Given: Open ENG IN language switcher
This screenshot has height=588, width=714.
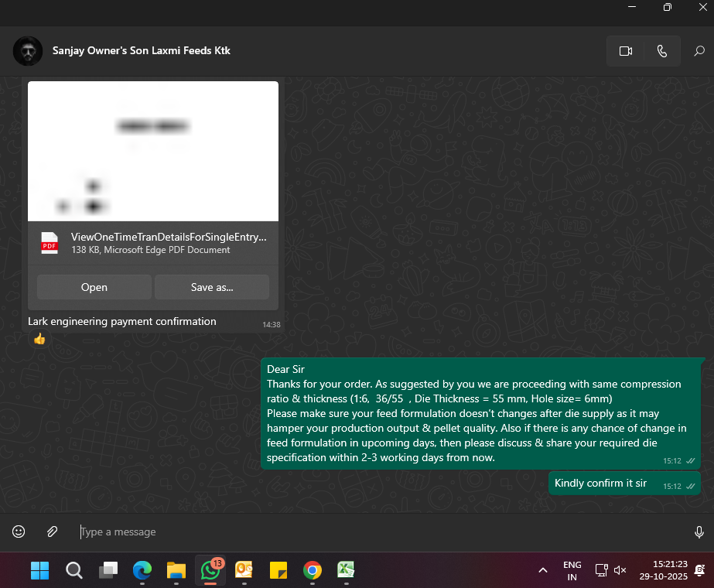Looking at the screenshot, I should coord(572,571).
